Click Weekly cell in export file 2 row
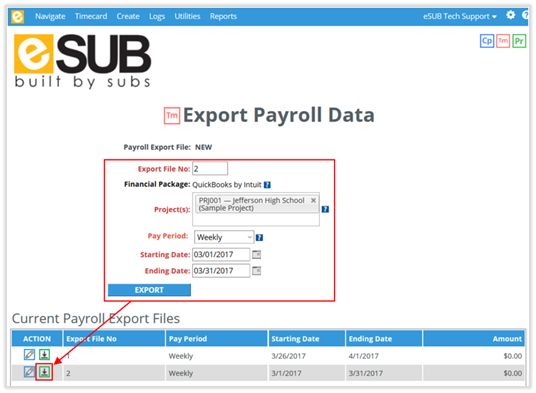This screenshot has height=393, width=536. [x=181, y=373]
